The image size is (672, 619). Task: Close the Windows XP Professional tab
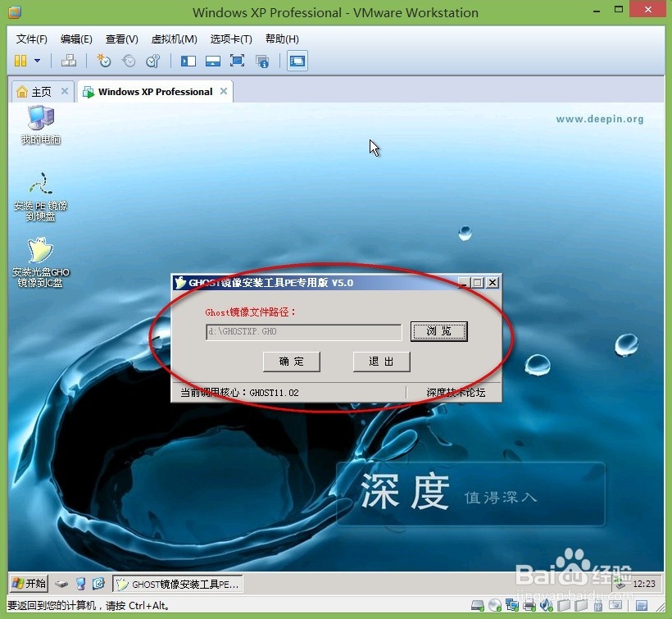pyautogui.click(x=223, y=91)
